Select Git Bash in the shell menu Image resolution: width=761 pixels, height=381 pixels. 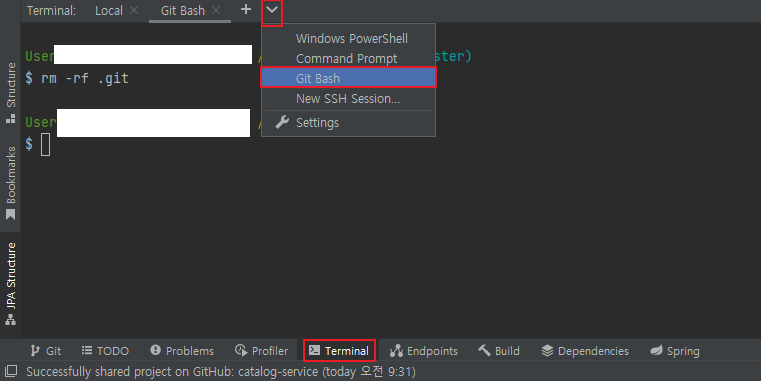pos(348,78)
